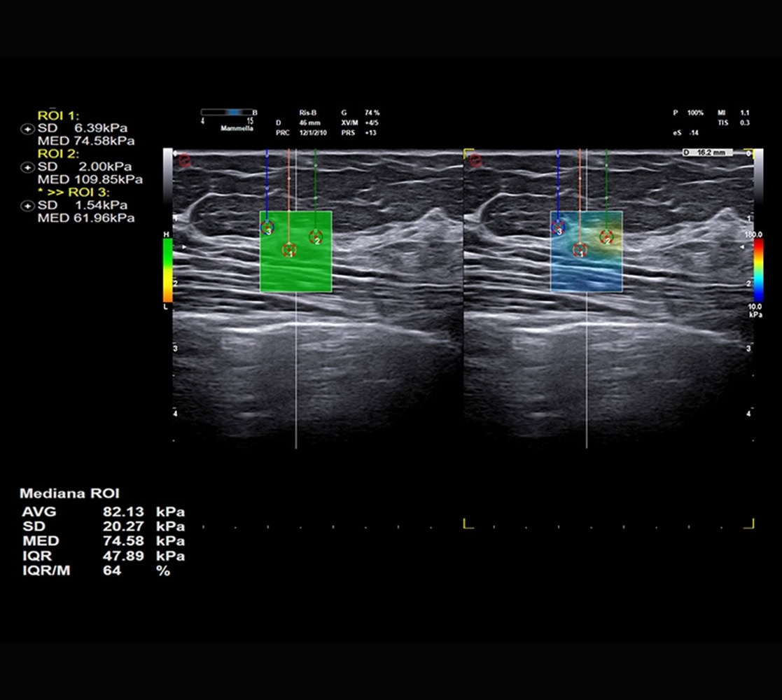Click the G 74 % gain readout

360,113
